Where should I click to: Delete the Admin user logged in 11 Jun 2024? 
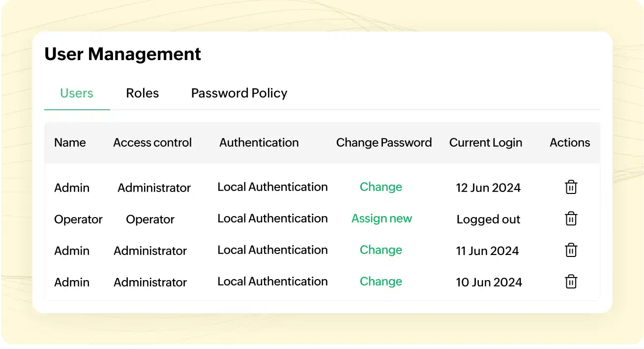pyautogui.click(x=571, y=250)
